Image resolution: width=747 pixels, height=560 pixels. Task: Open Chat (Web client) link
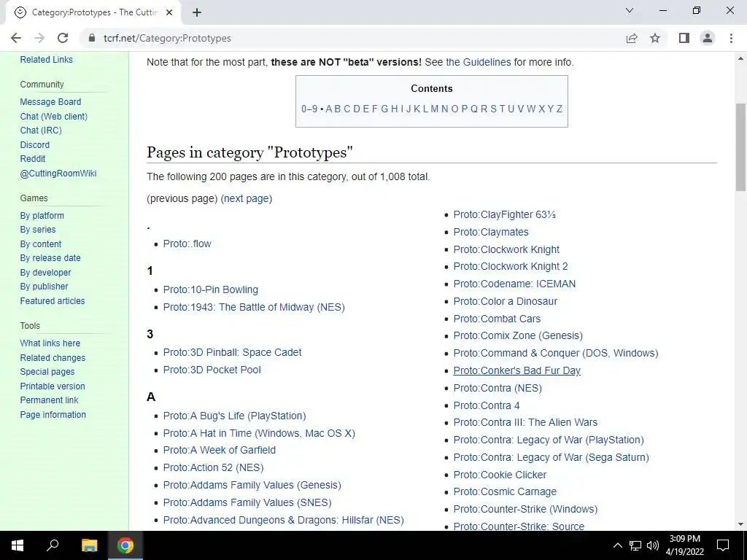pyautogui.click(x=54, y=116)
